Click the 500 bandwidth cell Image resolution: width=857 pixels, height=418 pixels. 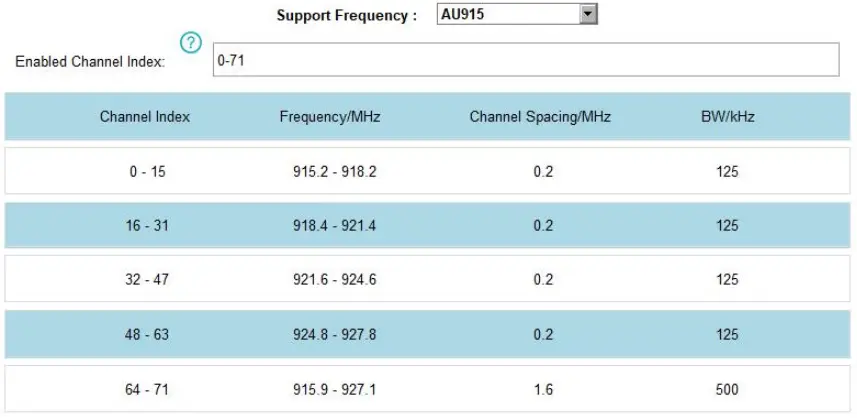click(x=728, y=389)
